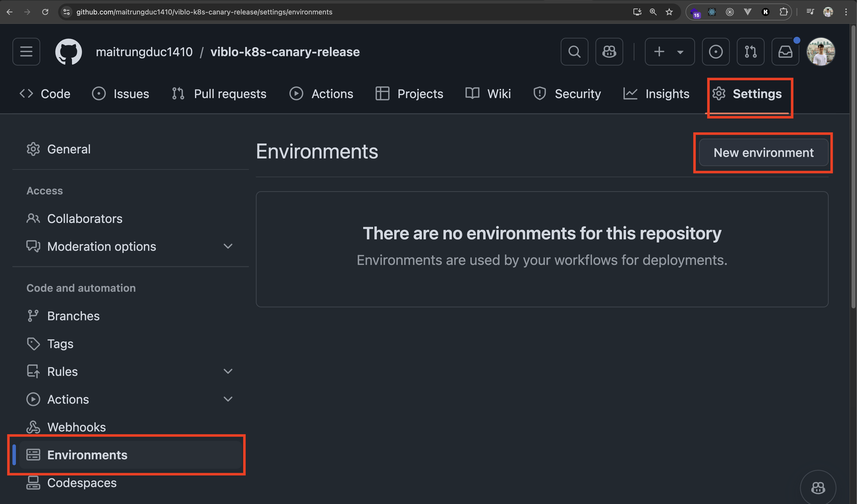
Task: Open the create new plus dropdown
Action: (669, 52)
